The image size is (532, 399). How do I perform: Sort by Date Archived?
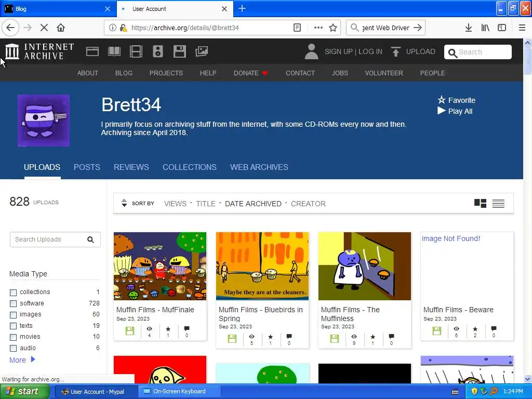click(x=253, y=204)
